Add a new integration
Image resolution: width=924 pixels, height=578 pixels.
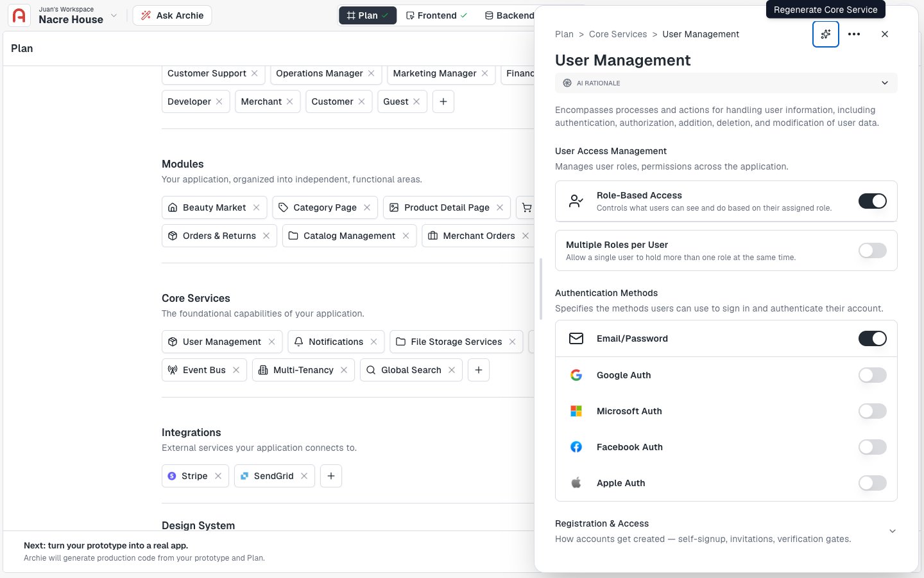click(x=331, y=476)
